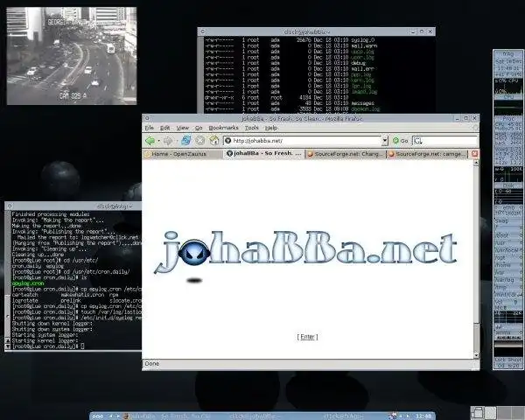Close the current tab with red X
Image resolution: width=525 pixels, height=420 pixels.
474,154
